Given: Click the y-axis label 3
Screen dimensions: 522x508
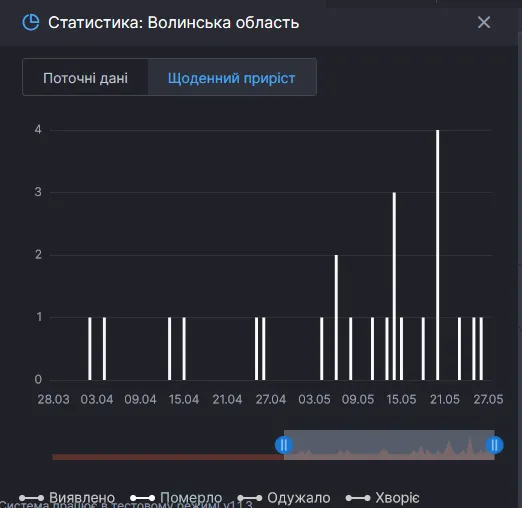Looking at the screenshot, I should pos(38,192).
